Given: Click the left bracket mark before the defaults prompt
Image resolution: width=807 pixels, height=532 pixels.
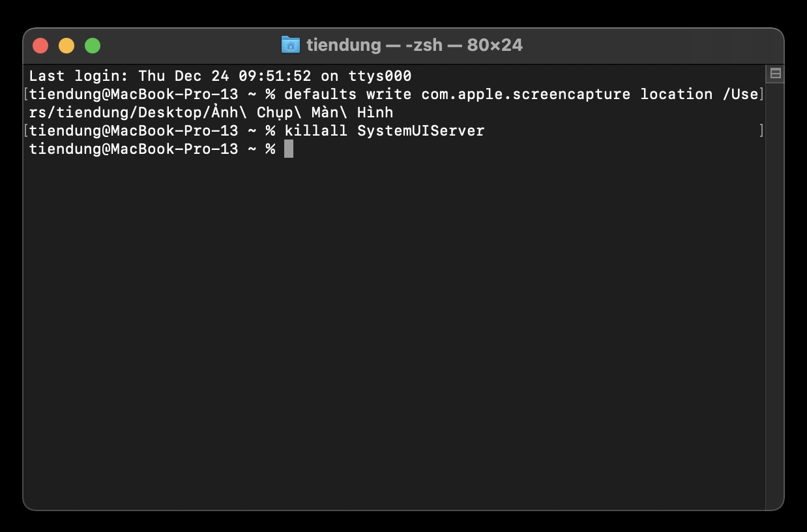Looking at the screenshot, I should pyautogui.click(x=25, y=94).
